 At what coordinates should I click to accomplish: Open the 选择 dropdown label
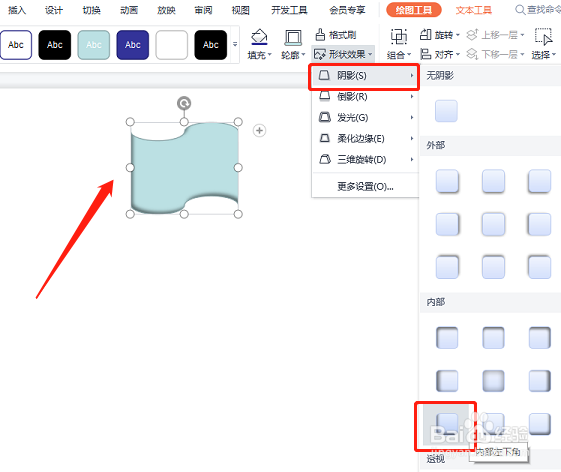pyautogui.click(x=543, y=55)
